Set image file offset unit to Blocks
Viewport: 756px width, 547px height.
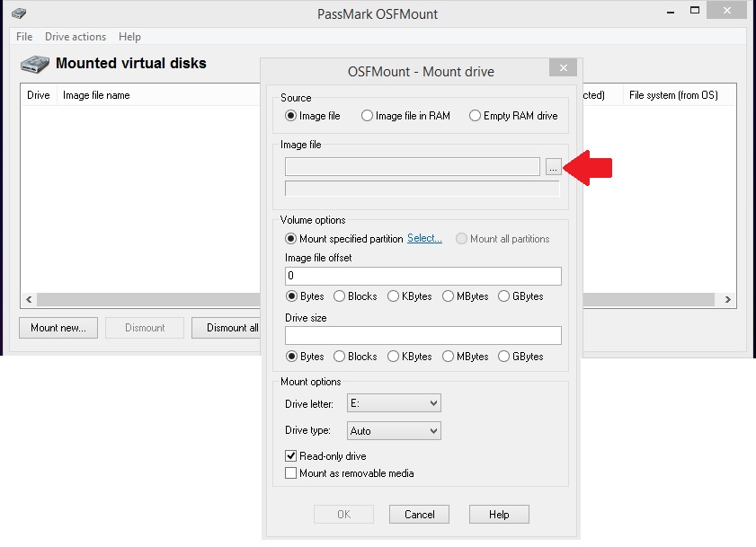point(355,296)
